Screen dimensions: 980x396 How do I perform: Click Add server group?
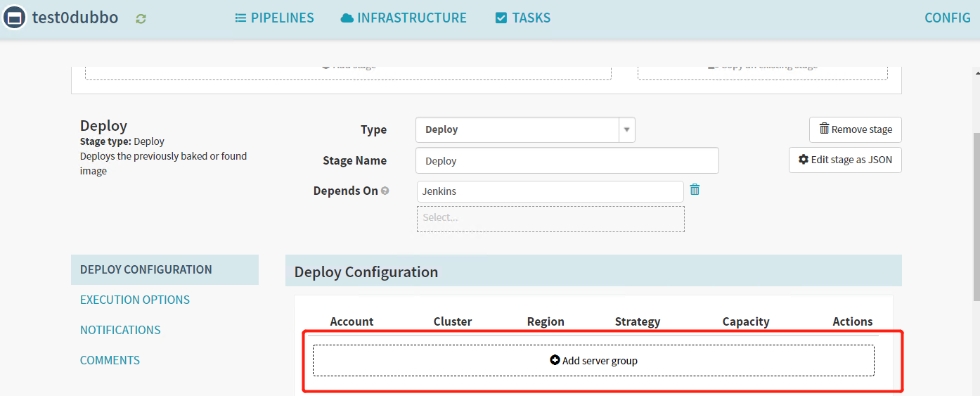click(x=593, y=360)
